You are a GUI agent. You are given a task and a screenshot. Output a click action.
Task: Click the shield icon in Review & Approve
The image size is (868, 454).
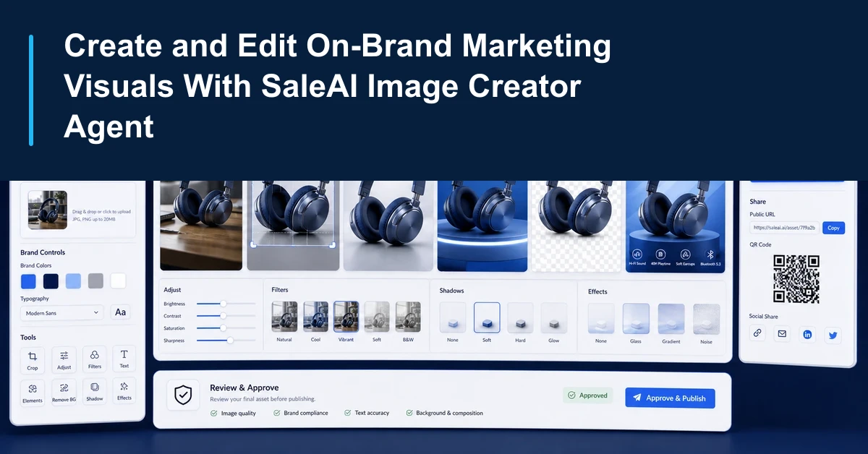(x=184, y=395)
